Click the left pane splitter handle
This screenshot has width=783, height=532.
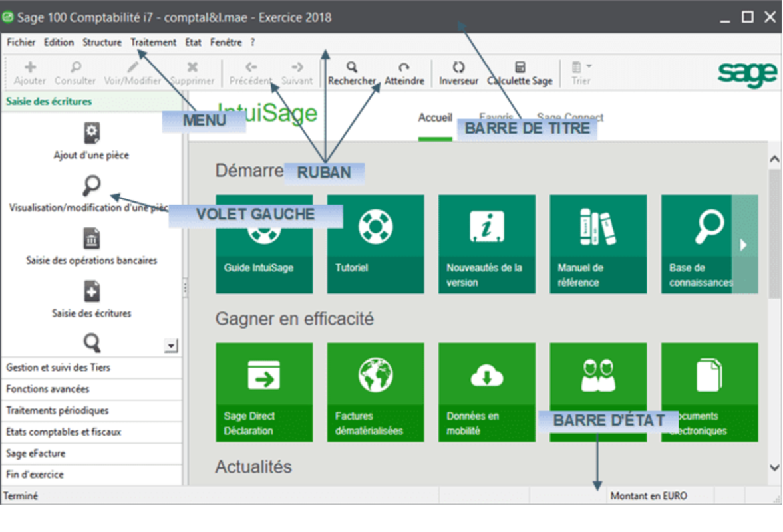[185, 288]
